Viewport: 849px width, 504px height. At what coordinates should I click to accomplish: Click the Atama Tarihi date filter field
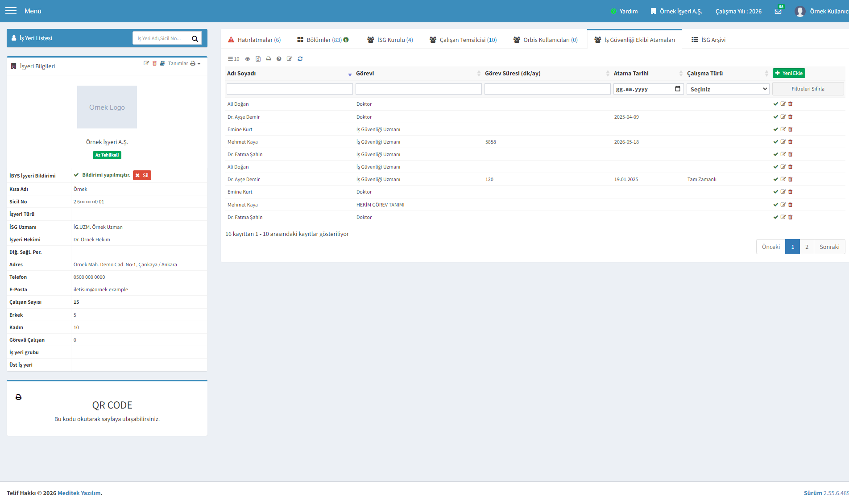tap(648, 89)
